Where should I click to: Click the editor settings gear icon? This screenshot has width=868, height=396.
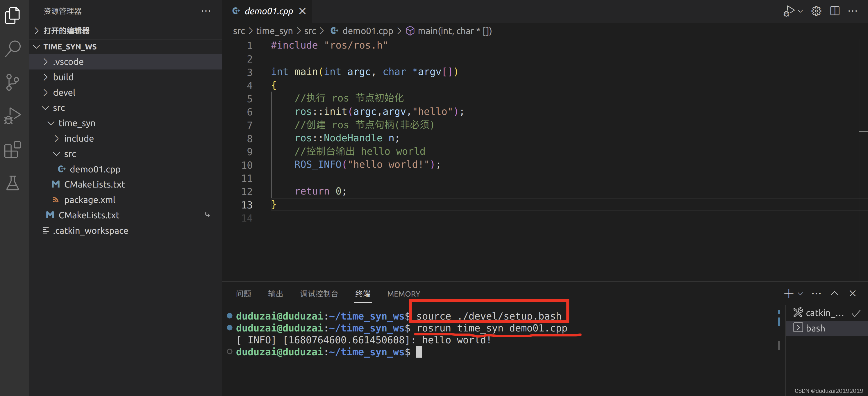pos(816,11)
